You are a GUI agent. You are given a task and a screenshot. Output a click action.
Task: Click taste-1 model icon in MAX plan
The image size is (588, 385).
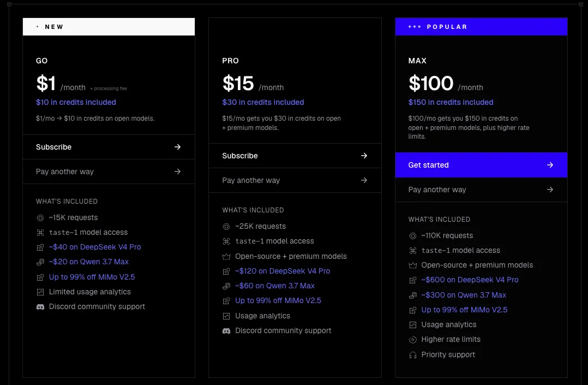point(412,251)
